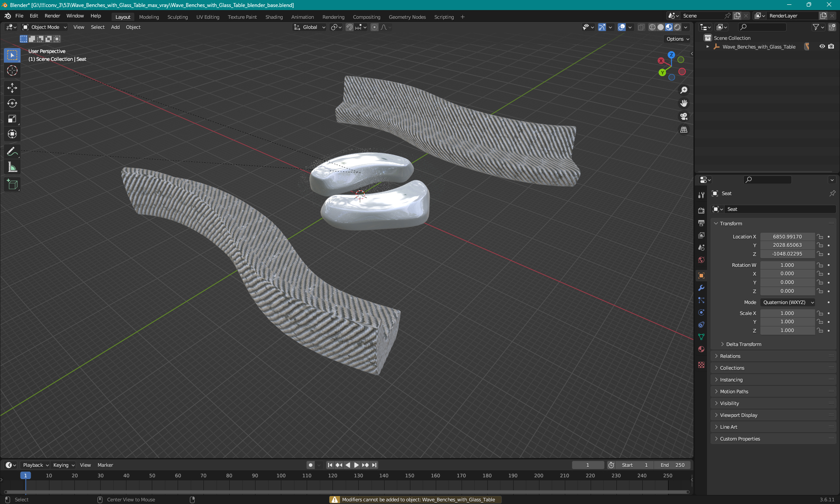Switch perspective/orthographic grid icon
This screenshot has height=504, width=840.
(x=684, y=129)
